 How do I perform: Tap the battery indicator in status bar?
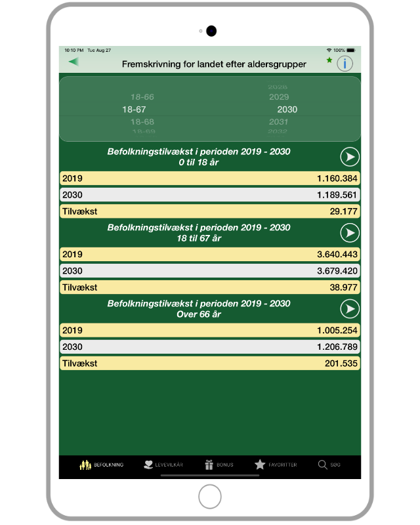point(350,51)
